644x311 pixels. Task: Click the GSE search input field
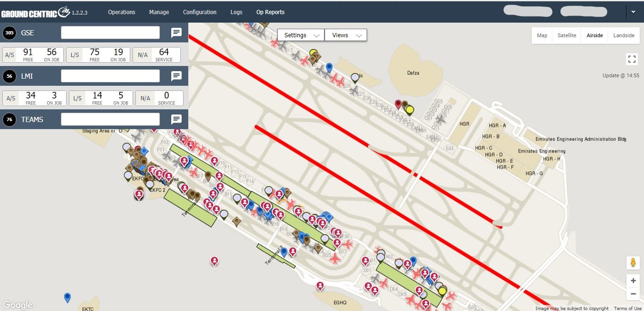(110, 33)
